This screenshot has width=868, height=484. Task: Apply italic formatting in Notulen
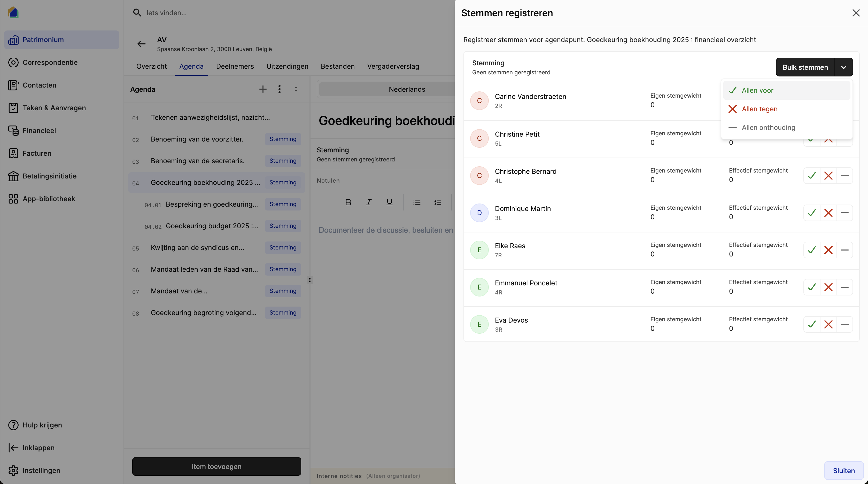pyautogui.click(x=369, y=202)
